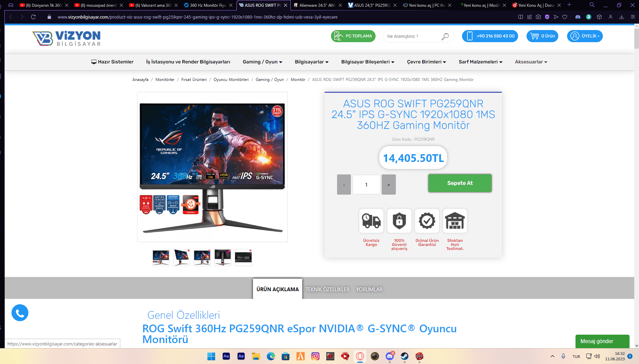The width and height of the screenshot is (639, 364).
Task: Click the green Sepete At button
Action: click(460, 183)
